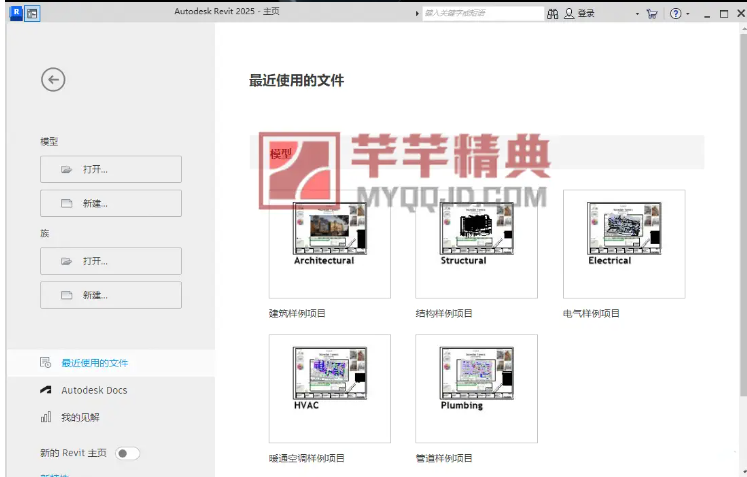
Task: Click the arrow left of search box
Action: tap(417, 13)
